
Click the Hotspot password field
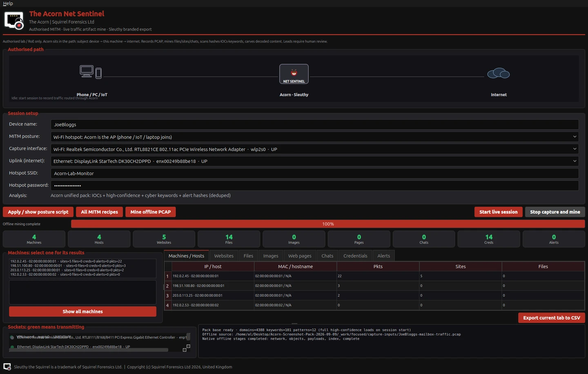[x=314, y=185]
